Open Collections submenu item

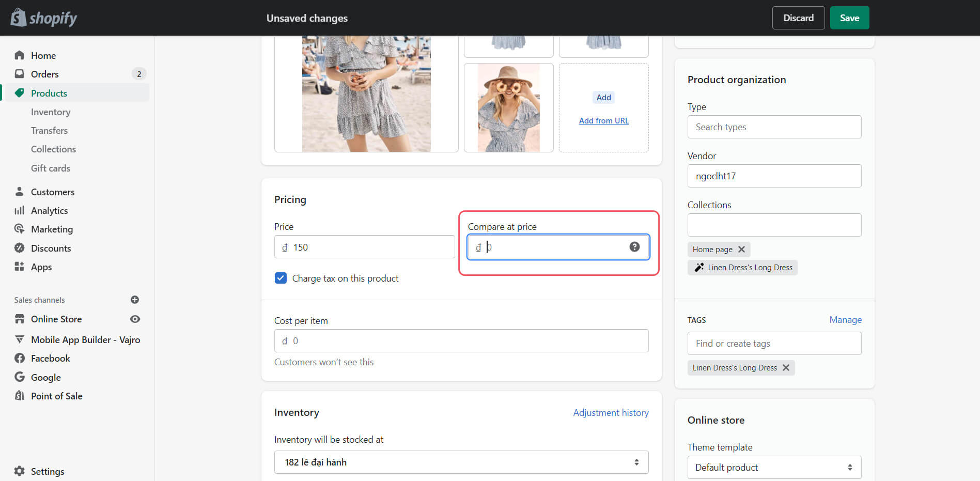[53, 149]
